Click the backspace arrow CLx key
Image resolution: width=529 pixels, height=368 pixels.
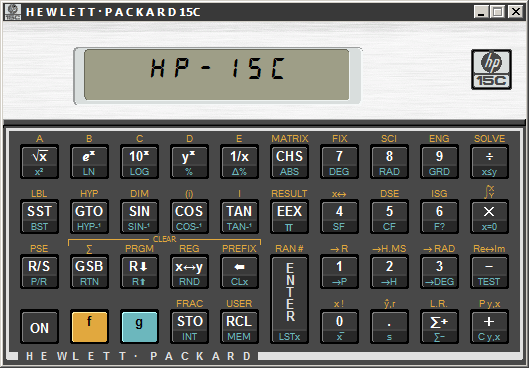[239, 272]
